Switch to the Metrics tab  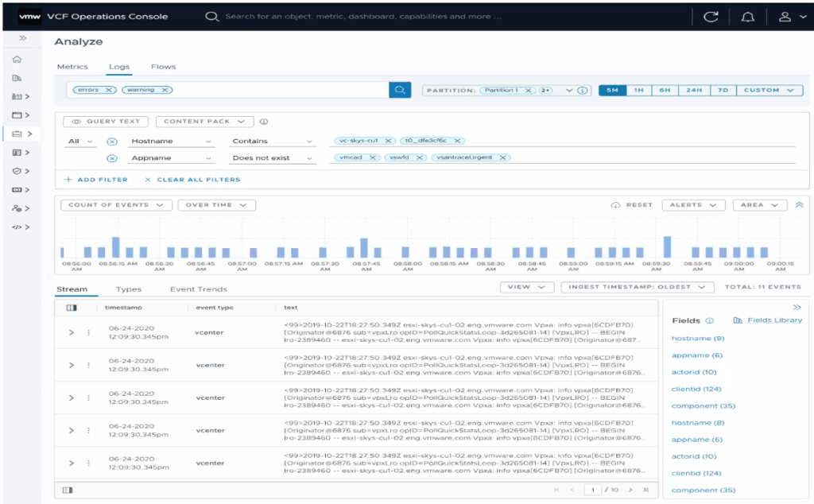72,67
